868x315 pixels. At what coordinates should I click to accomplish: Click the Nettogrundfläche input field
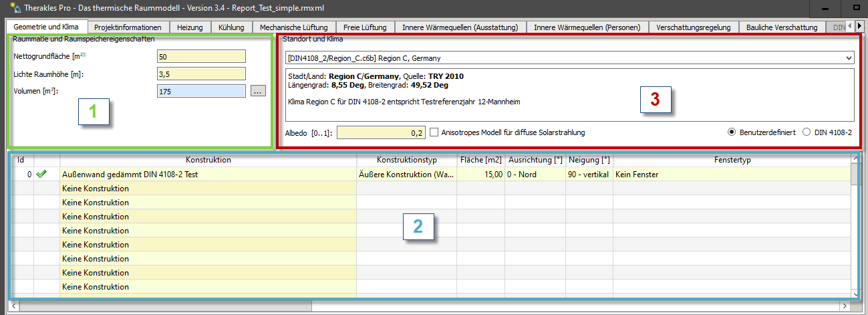click(202, 56)
